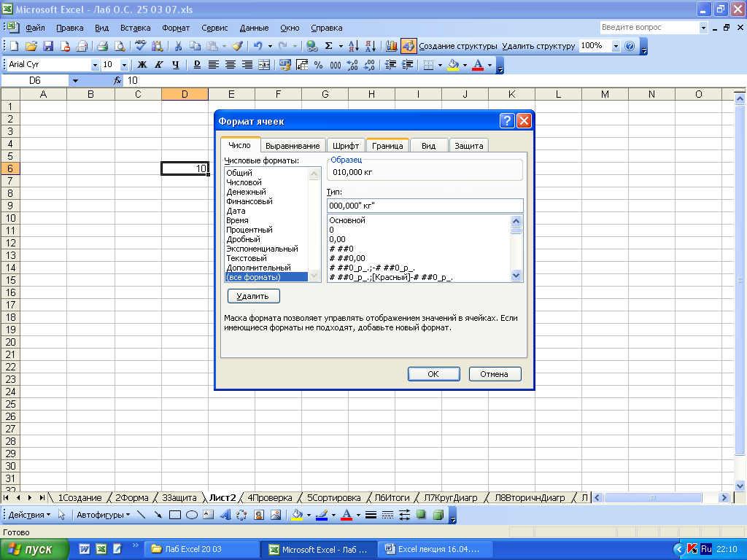Run the ABC spelling check icon
The height and width of the screenshot is (560, 747).
click(x=140, y=46)
